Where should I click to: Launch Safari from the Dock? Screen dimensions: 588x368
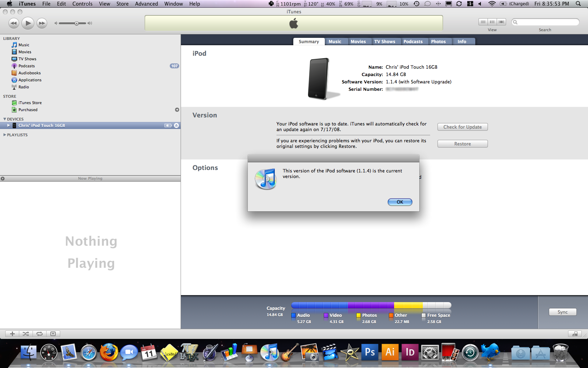point(89,353)
